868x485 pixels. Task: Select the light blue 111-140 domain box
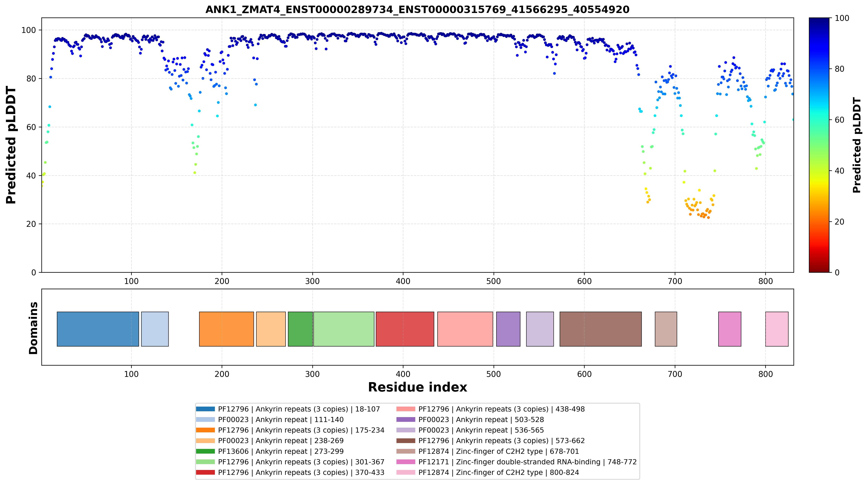pyautogui.click(x=155, y=329)
